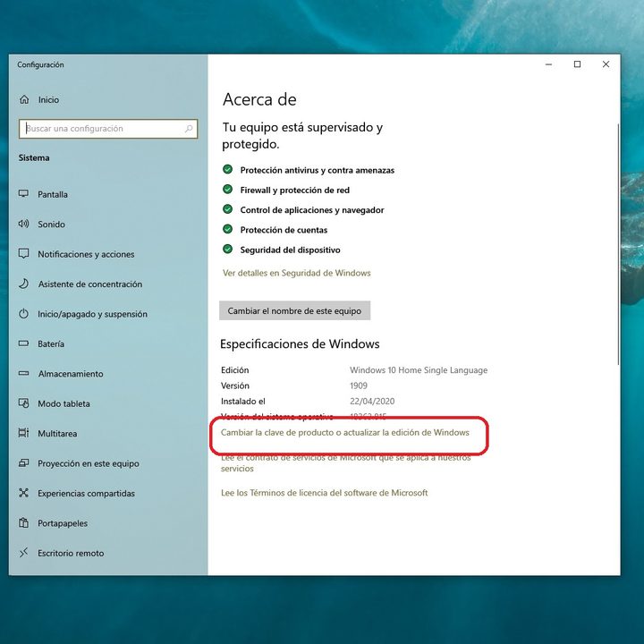Viewport: 644px width, 644px height.
Task: Click the install date 22/04/2020
Action: (372, 402)
